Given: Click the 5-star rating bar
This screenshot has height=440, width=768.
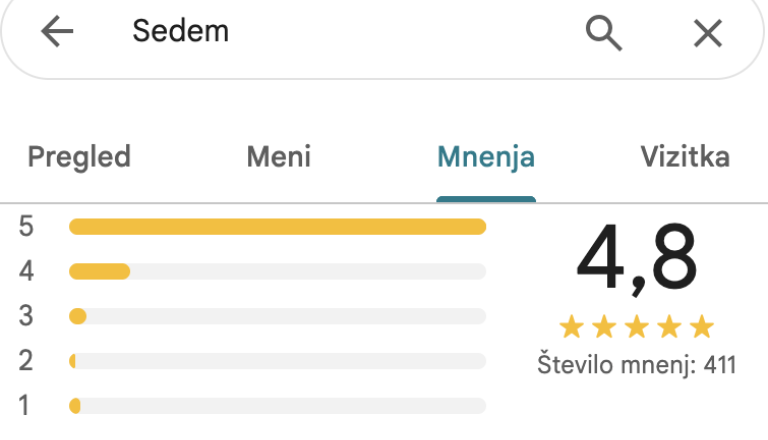Looking at the screenshot, I should (x=277, y=227).
